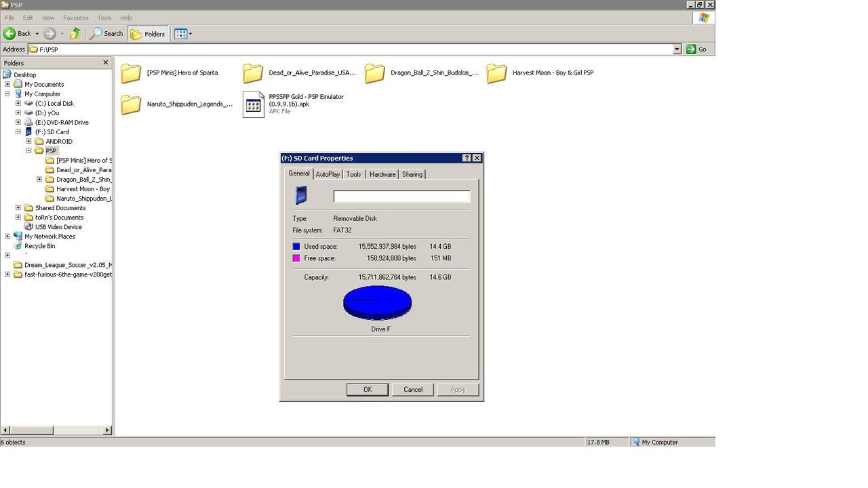Expand the ANDROID folder node
Screen dimensions: 868x488
(x=29, y=142)
